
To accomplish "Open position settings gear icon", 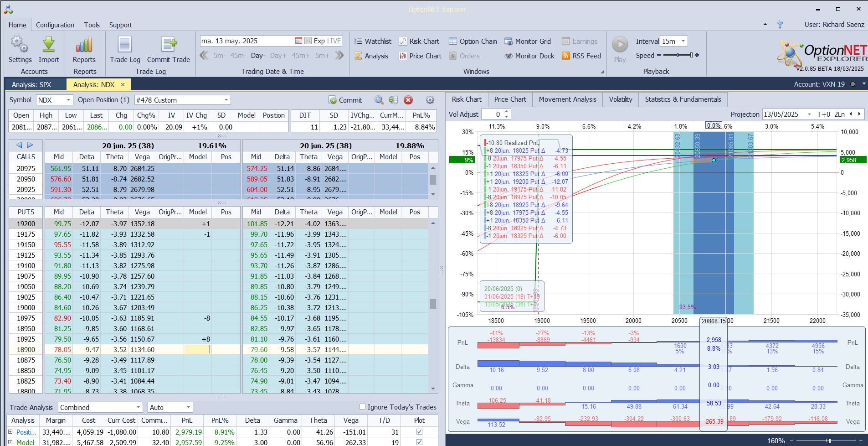I will click(430, 100).
